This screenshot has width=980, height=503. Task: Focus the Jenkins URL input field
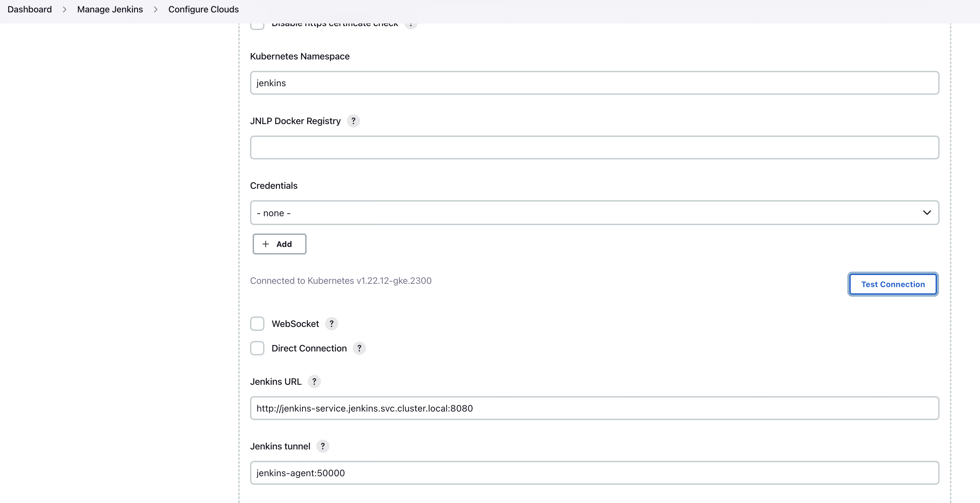(594, 408)
